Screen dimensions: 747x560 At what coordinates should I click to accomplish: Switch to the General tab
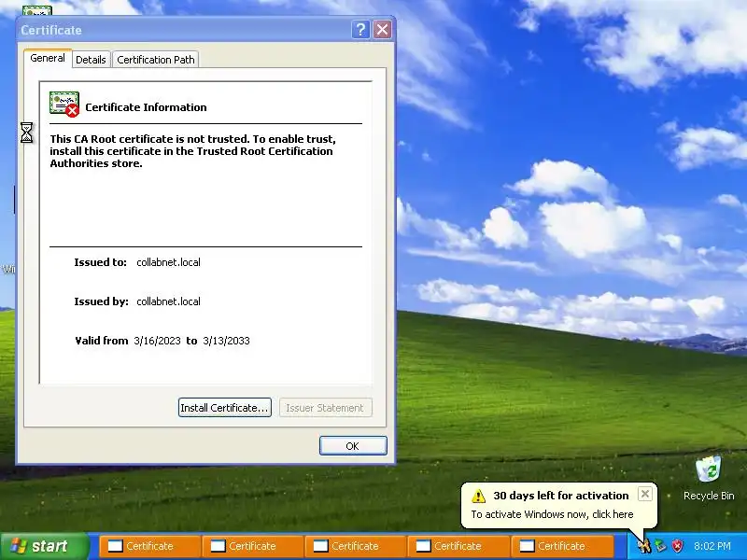coord(48,58)
